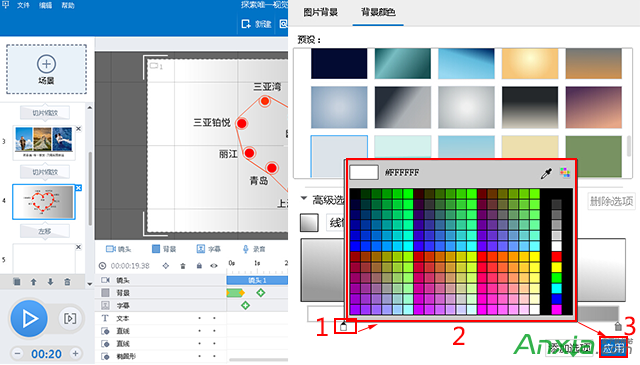Select the left white gradient stop handle

tap(344, 326)
